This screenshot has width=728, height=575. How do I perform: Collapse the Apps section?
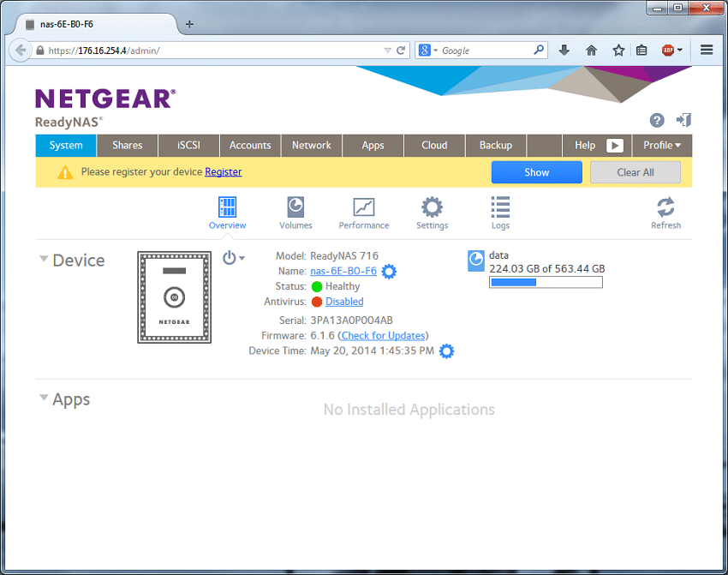(44, 397)
